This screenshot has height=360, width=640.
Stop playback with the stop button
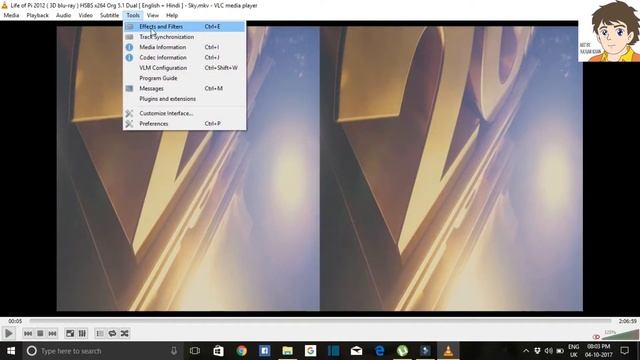tap(40, 333)
